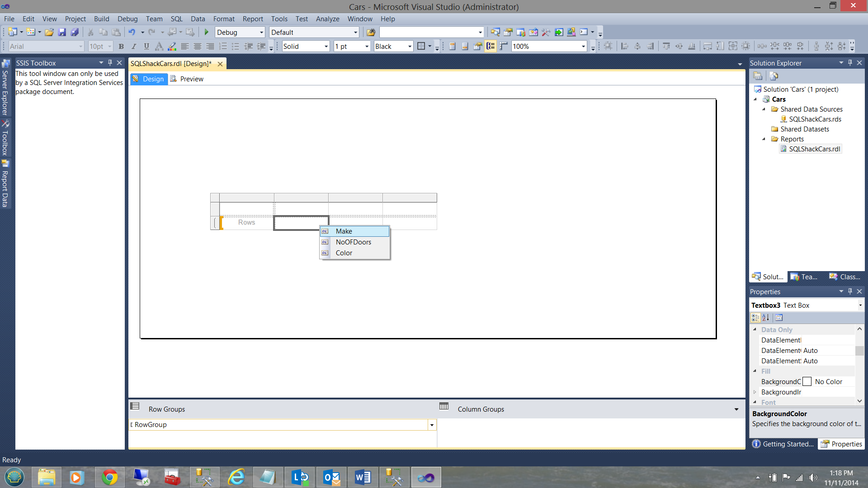Screen dimensions: 868x488
Task: Click the Make field icon in popup
Action: tap(325, 231)
